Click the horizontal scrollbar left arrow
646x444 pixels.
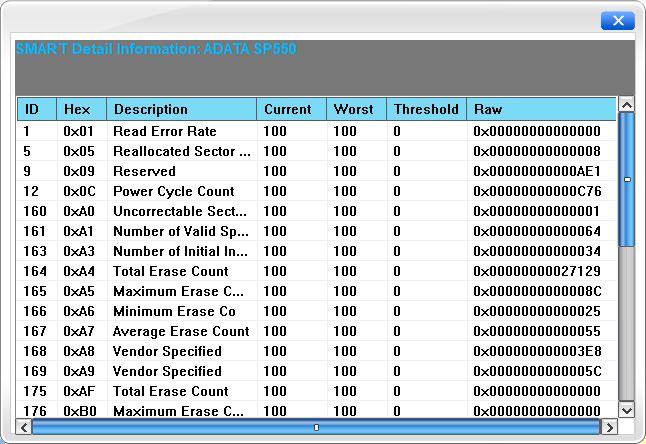tap(24, 427)
